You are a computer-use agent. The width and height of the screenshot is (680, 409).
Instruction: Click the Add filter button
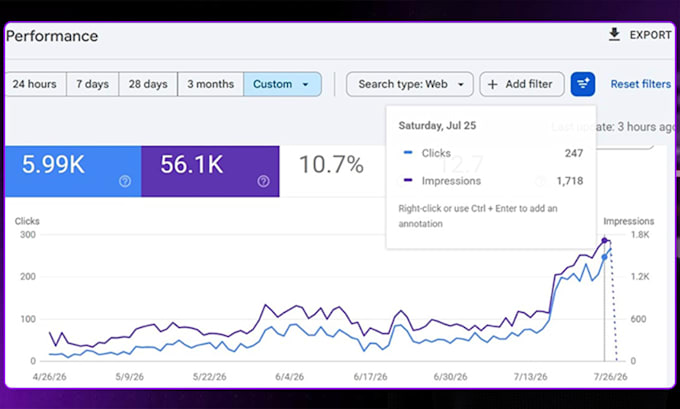click(522, 84)
